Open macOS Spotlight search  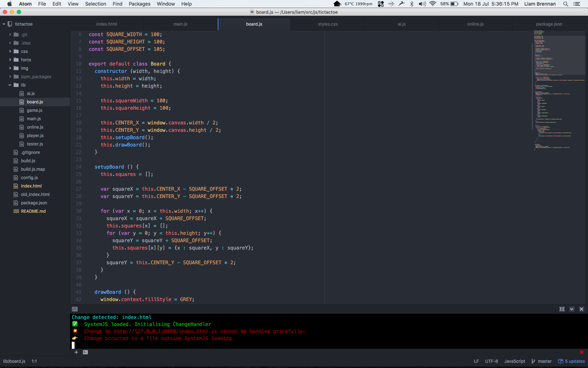[566, 4]
